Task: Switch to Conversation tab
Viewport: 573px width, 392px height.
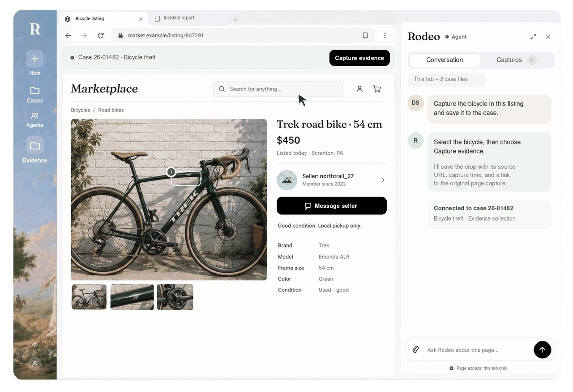Action: click(x=445, y=60)
